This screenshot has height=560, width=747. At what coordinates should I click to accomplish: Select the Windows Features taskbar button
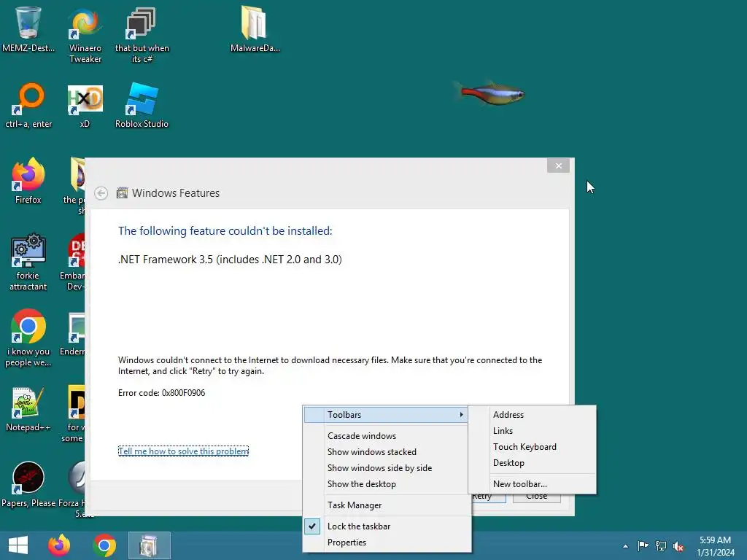point(149,545)
